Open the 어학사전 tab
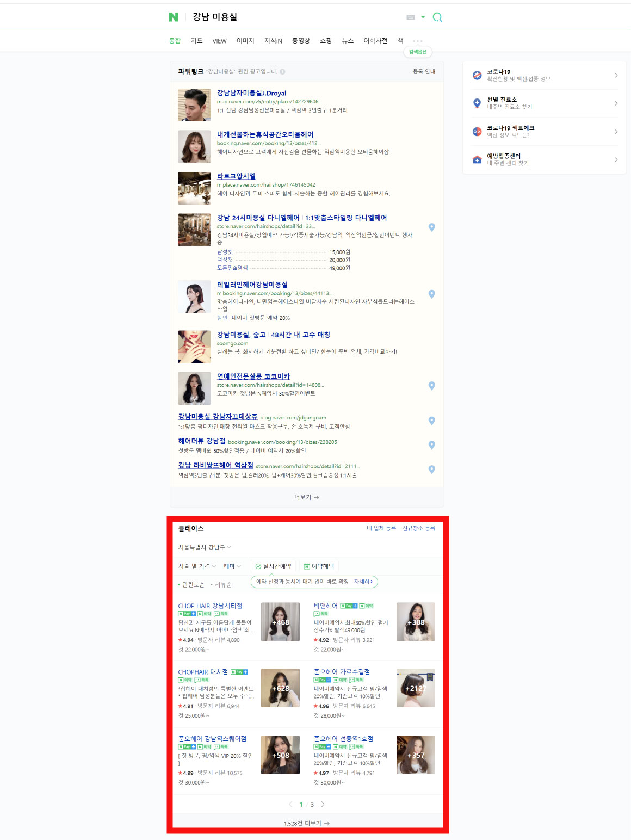The height and width of the screenshot is (840, 631). (x=375, y=41)
